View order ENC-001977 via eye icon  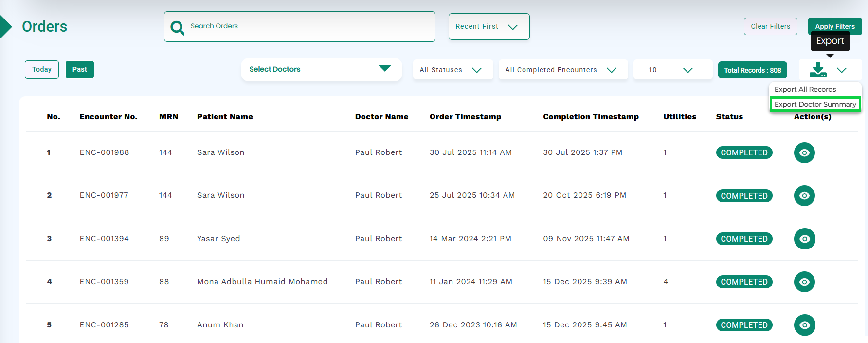click(804, 195)
